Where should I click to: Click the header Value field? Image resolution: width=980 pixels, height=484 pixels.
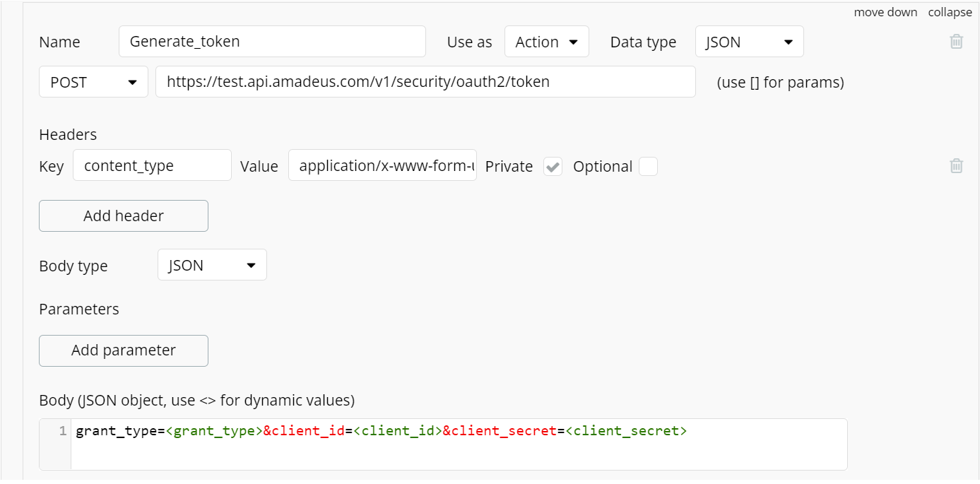(382, 166)
